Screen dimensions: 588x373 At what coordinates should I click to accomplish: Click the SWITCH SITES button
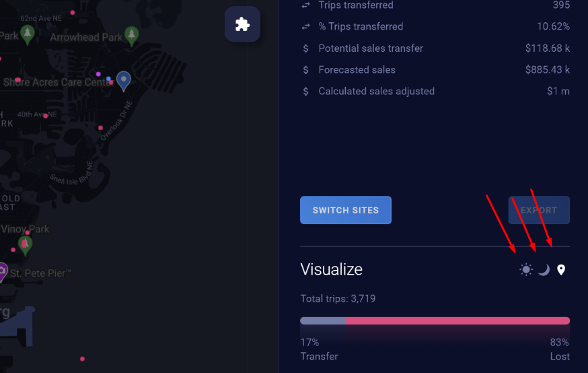345,210
